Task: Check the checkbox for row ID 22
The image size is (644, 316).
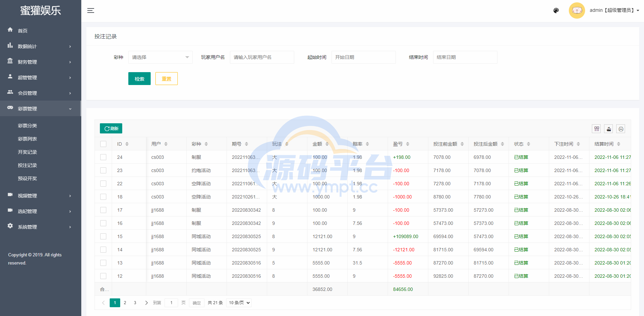Action: pyautogui.click(x=103, y=184)
